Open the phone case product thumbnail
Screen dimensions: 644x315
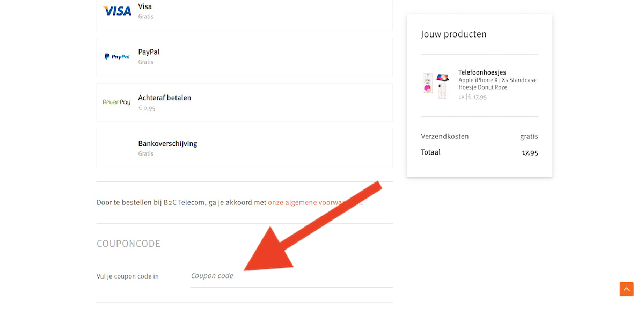tap(436, 86)
